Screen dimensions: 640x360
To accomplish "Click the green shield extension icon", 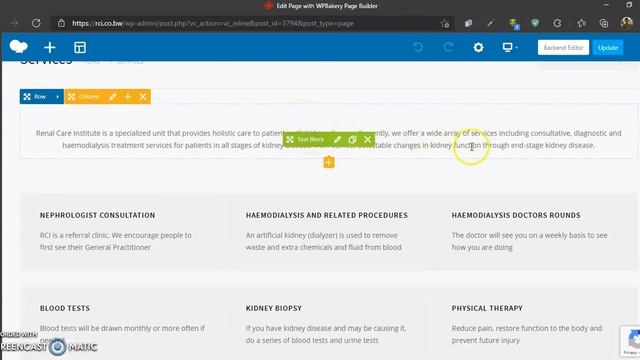I will point(535,23).
